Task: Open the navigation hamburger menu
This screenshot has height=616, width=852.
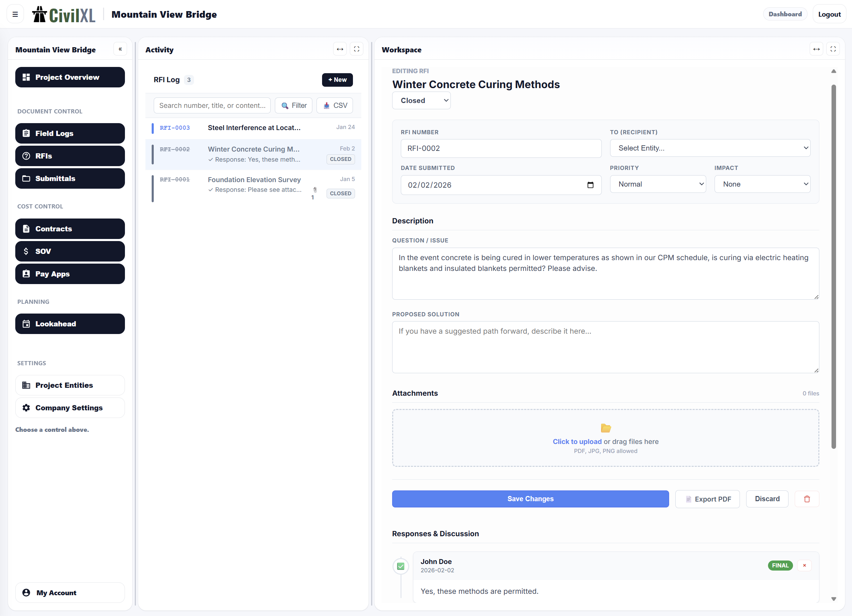Action: 15,14
